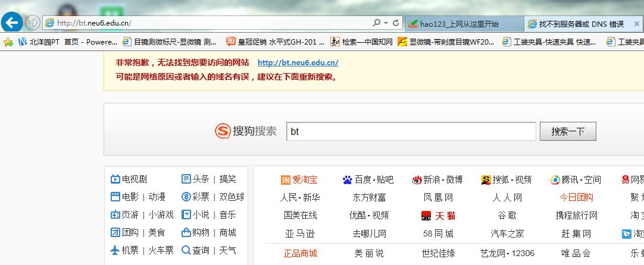The height and width of the screenshot is (265, 644).
Task: Open the 亚马逊 link
Action: coord(300,234)
